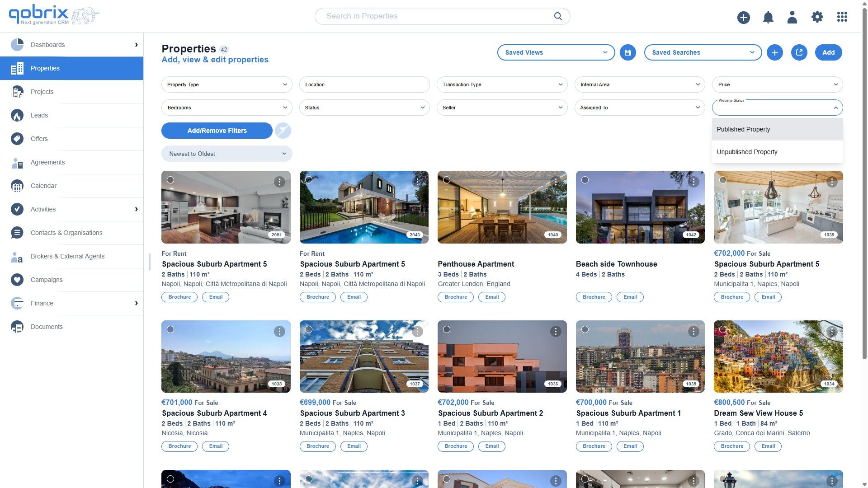Viewport: 868px width, 488px height.
Task: Click the Brokers & External Agents icon
Action: (x=17, y=257)
